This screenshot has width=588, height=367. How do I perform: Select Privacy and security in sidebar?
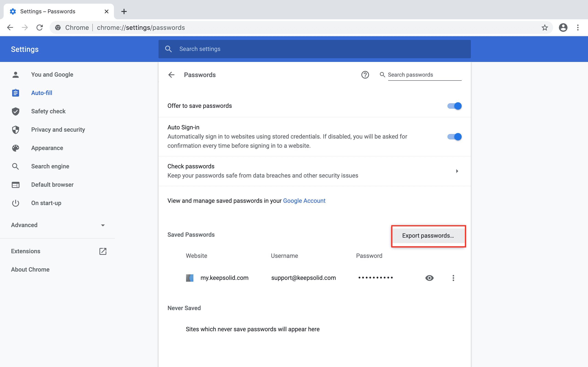pyautogui.click(x=58, y=130)
